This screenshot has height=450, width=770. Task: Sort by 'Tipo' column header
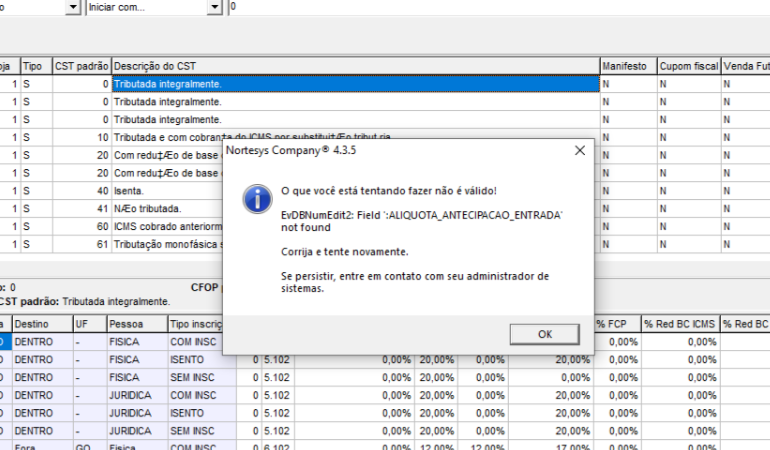[36, 66]
